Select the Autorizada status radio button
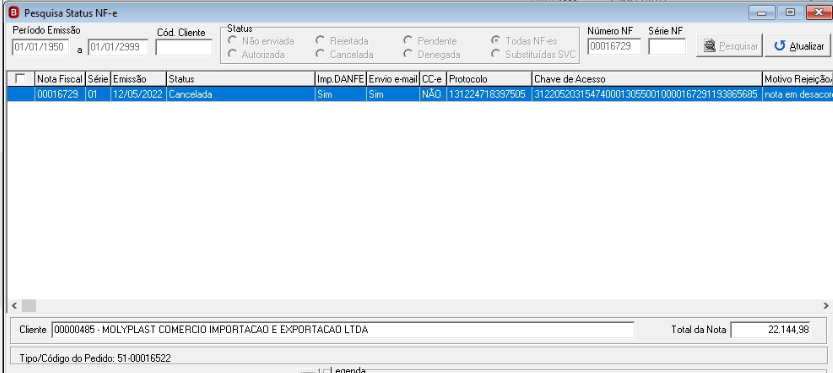 [232, 54]
